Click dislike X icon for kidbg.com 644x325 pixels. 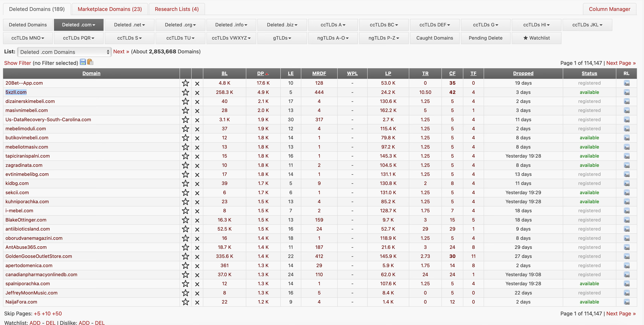click(x=197, y=184)
